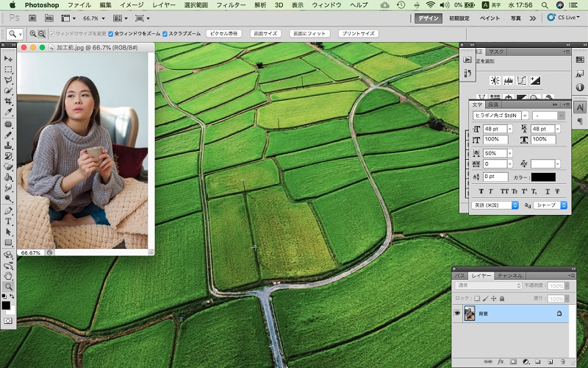Select the Polygonal Lasso tool
This screenshot has width=588, height=368.
click(8, 80)
